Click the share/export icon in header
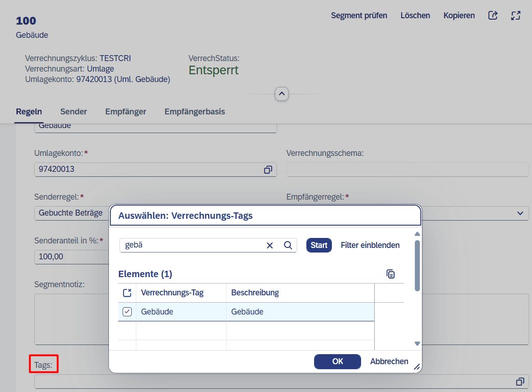The width and height of the screenshot is (532, 392). 493,15
